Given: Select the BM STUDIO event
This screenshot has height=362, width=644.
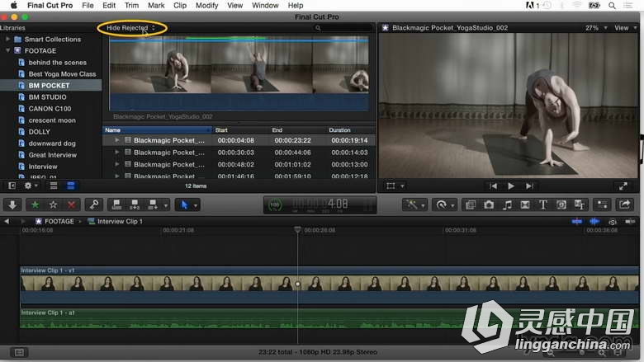Looking at the screenshot, I should pos(47,97).
